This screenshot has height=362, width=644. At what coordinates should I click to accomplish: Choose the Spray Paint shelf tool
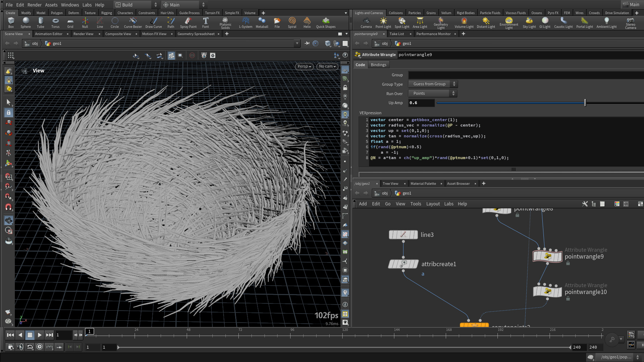[188, 22]
